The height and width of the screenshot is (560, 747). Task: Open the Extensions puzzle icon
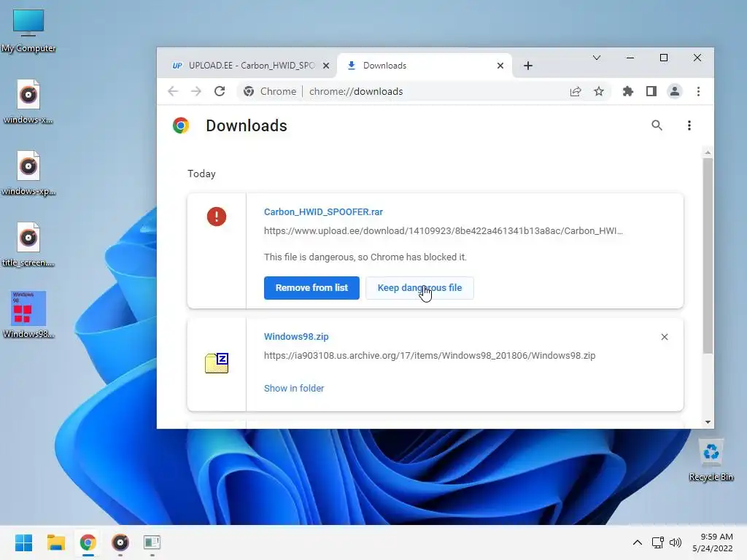tap(628, 91)
